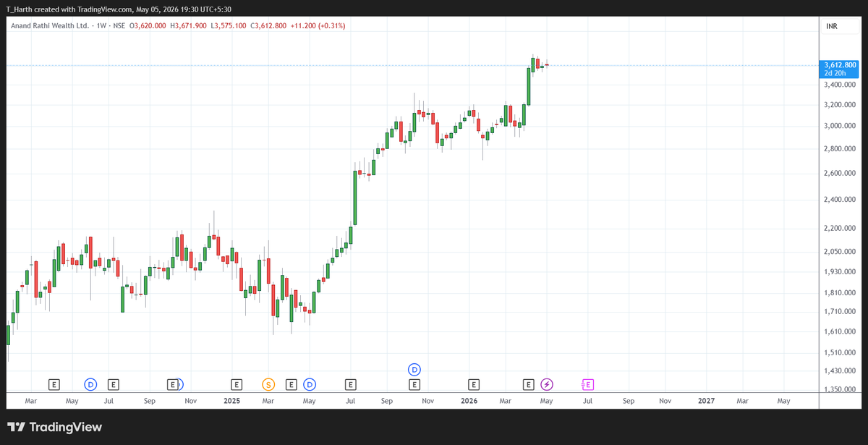The image size is (868, 445).
Task: Click the Sep label between 2026 and 2027
Action: (629, 400)
